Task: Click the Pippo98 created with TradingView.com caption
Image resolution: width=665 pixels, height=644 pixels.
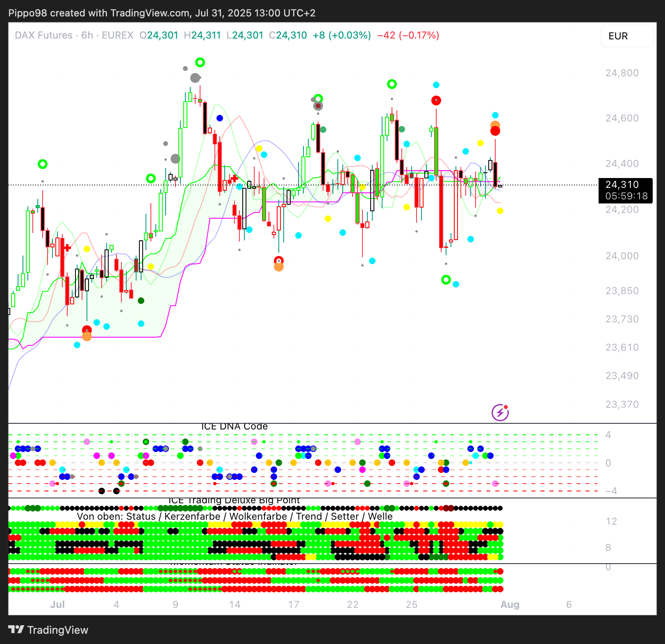Action: 162,13
